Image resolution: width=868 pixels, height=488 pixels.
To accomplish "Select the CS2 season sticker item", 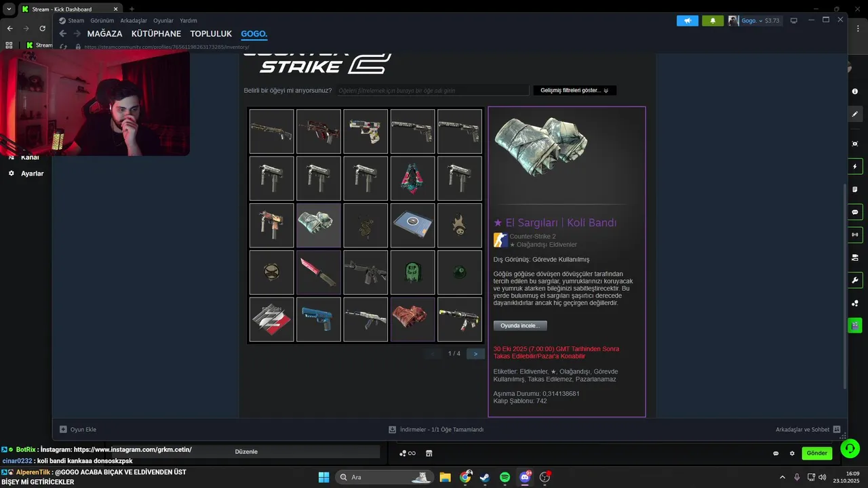I will pyautogui.click(x=271, y=319).
